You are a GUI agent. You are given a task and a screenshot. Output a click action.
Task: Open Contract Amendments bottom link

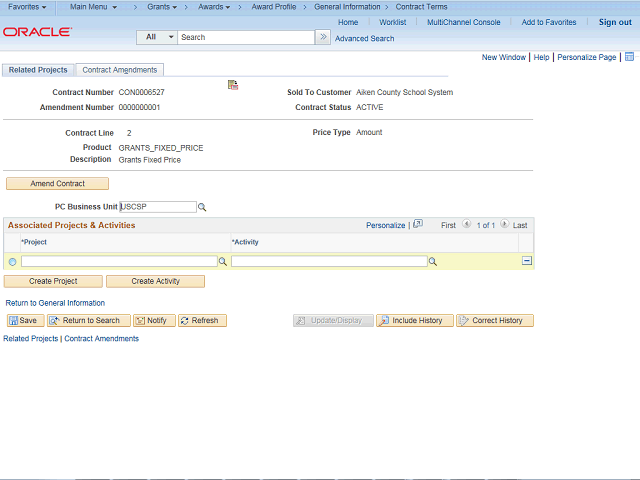click(x=102, y=339)
